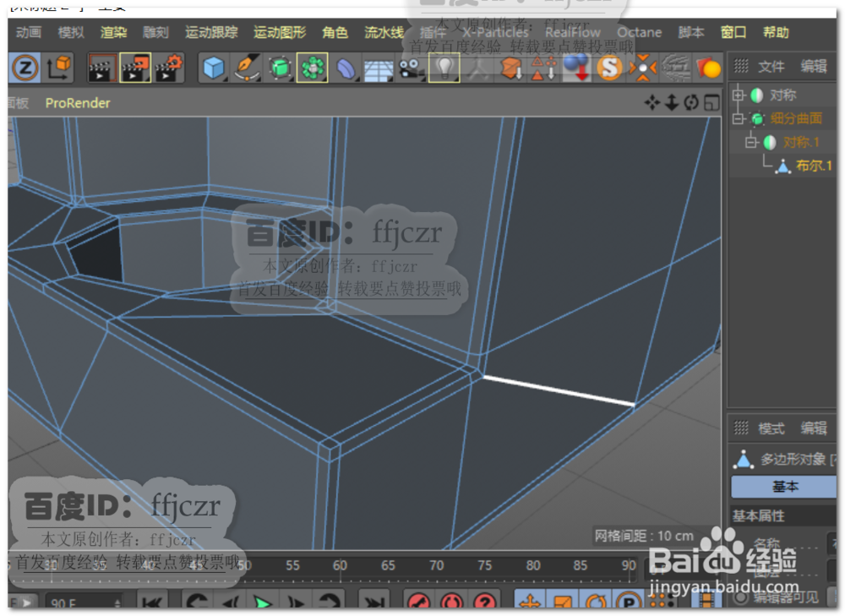Go to start of animation
The height and width of the screenshot is (616, 845).
point(152,602)
